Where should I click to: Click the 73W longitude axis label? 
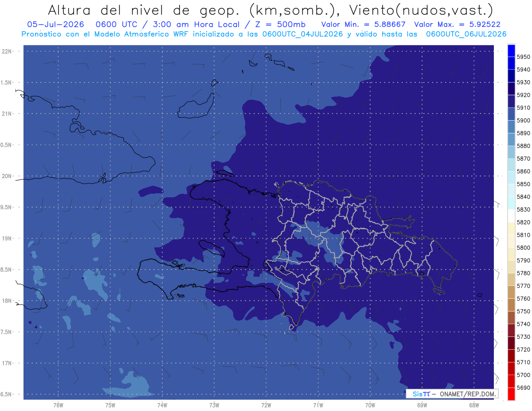click(214, 405)
